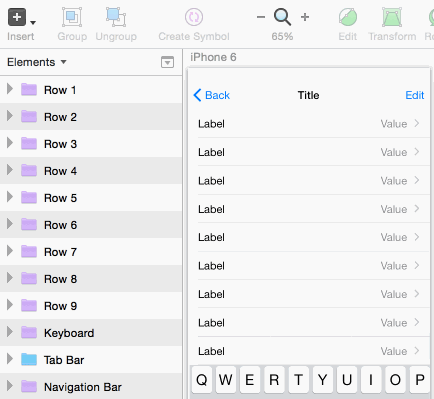The width and height of the screenshot is (434, 399).
Task: Click the Edit toolbar icon
Action: tap(348, 17)
